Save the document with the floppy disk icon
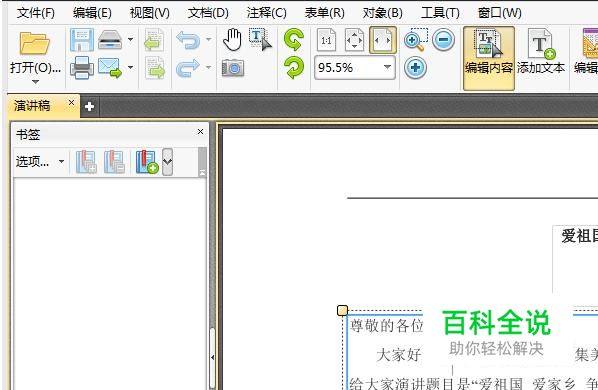The height and width of the screenshot is (390, 598). (82, 40)
